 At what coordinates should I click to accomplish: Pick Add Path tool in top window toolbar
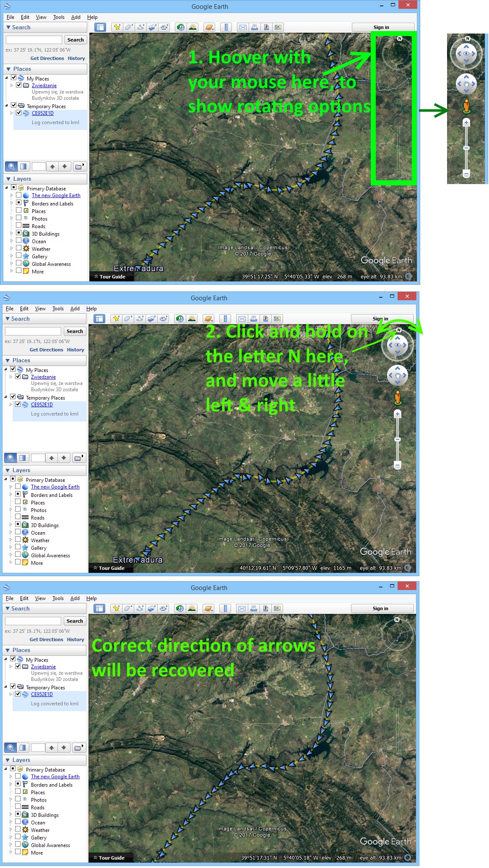click(140, 27)
